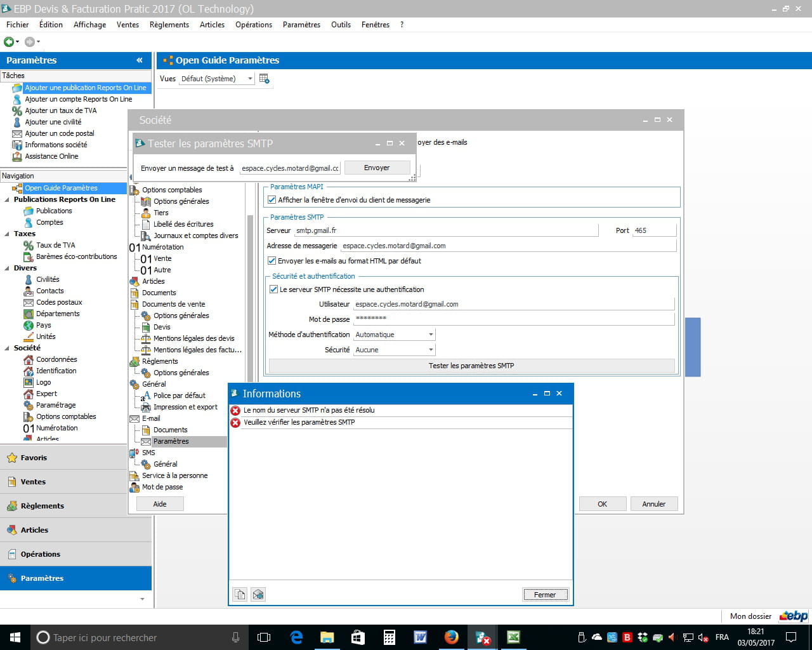
Task: Open the Méthode d'authentification dropdown
Action: click(431, 335)
